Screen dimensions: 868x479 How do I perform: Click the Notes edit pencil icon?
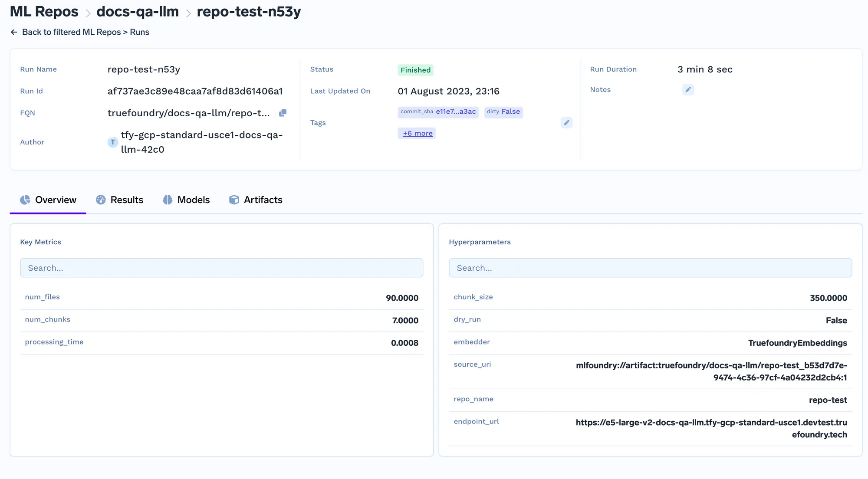(688, 90)
